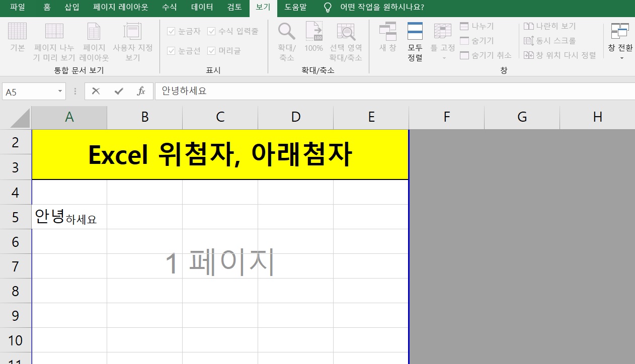The image size is (635, 364).
Task: Click the 'Tell me what you want' search box
Action: pyautogui.click(x=382, y=8)
